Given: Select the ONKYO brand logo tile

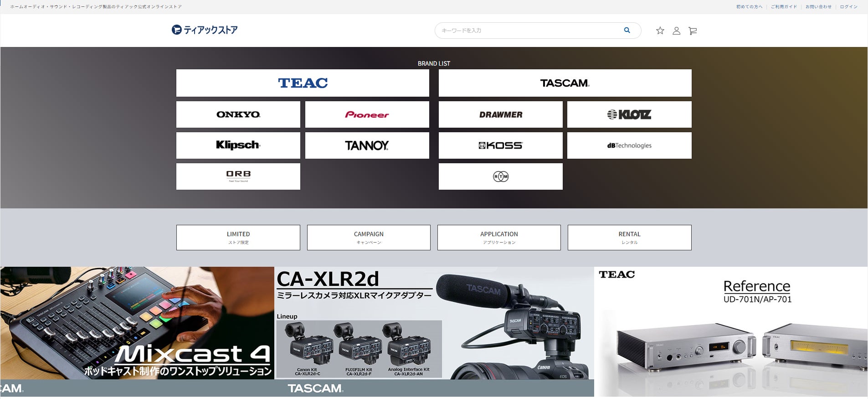Looking at the screenshot, I should 238,114.
